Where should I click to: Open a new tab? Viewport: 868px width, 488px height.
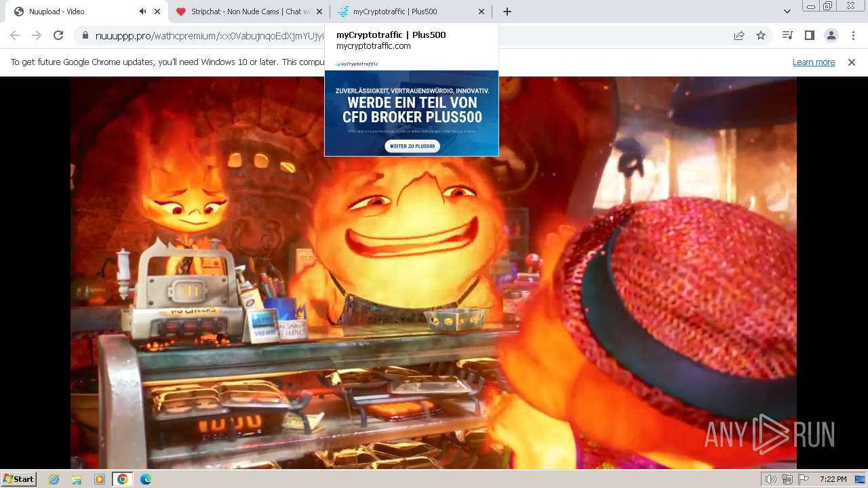(x=507, y=12)
